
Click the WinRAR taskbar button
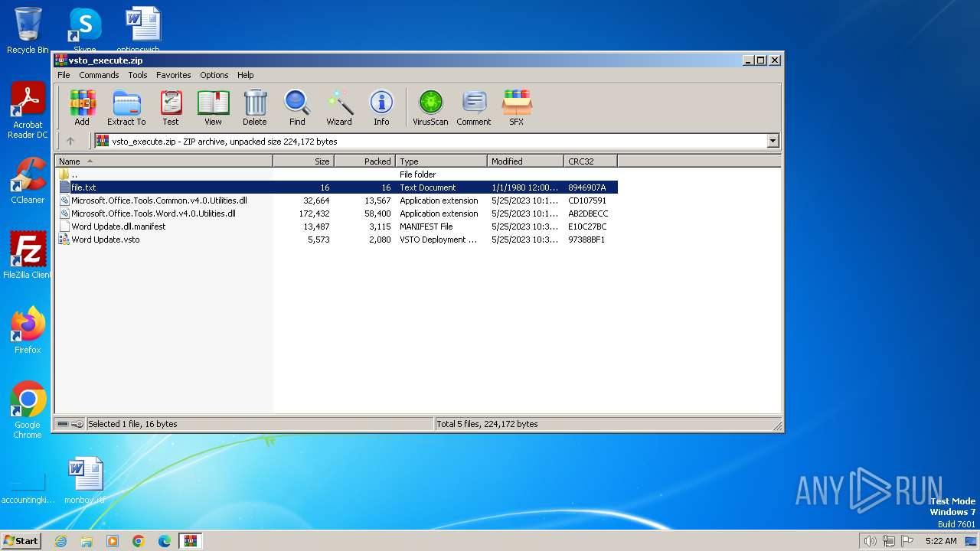[190, 541]
